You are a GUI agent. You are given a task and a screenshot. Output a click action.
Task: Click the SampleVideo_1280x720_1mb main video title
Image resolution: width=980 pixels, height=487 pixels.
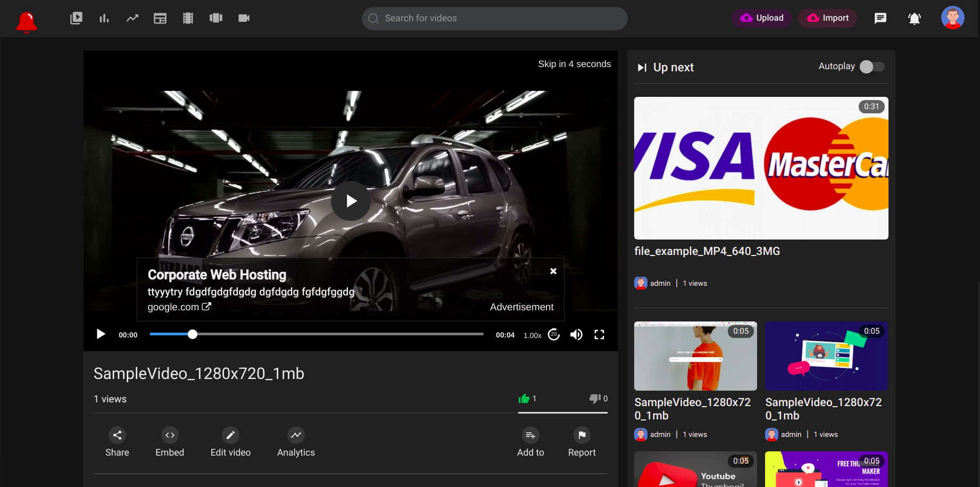point(199,374)
